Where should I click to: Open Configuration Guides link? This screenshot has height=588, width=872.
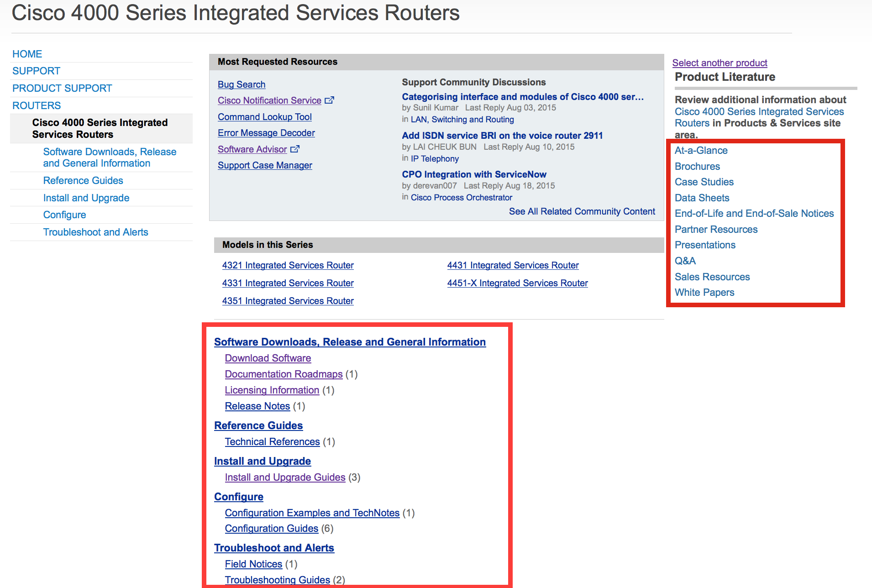click(271, 529)
